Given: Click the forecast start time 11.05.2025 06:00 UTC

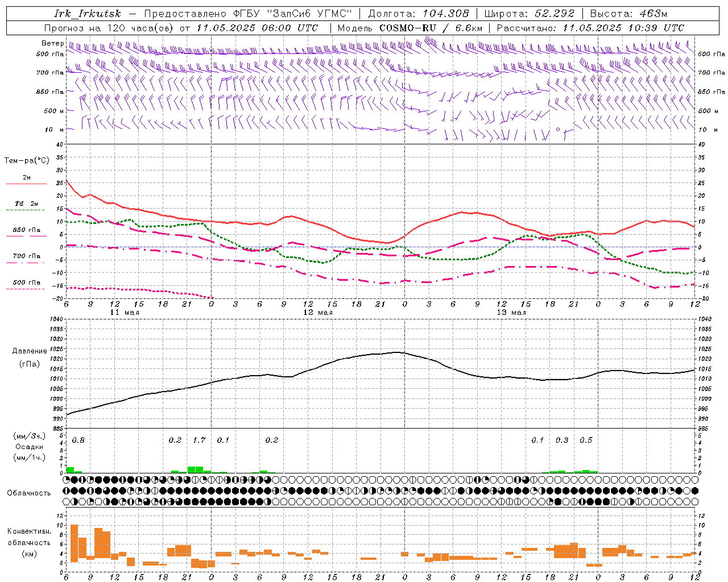Looking at the screenshot, I should click(257, 28).
